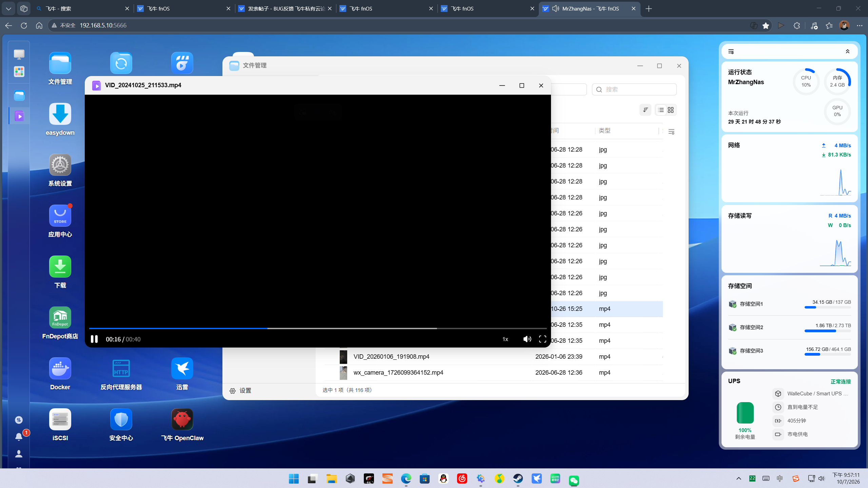The image size is (868, 488).
Task: Click the 搜索 field in file manager
Action: click(x=634, y=90)
